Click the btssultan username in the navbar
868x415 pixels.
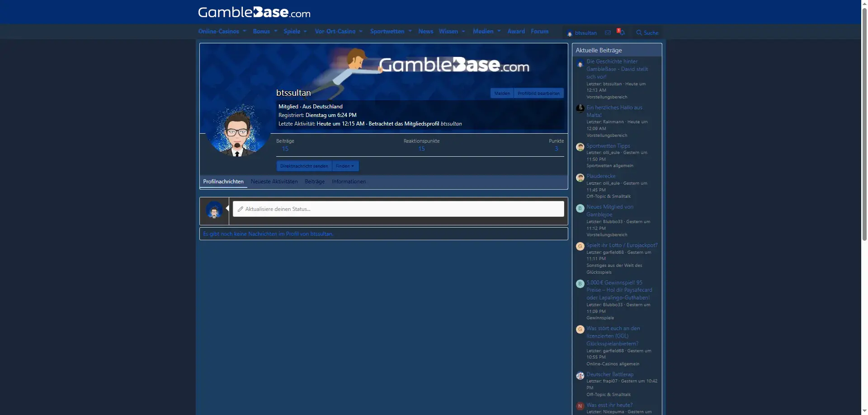[586, 33]
